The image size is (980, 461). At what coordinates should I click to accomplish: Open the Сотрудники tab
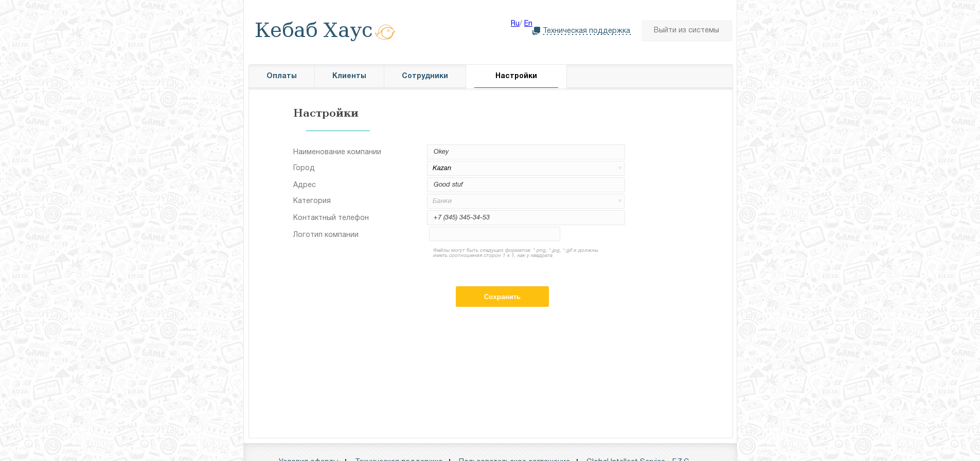click(x=425, y=76)
